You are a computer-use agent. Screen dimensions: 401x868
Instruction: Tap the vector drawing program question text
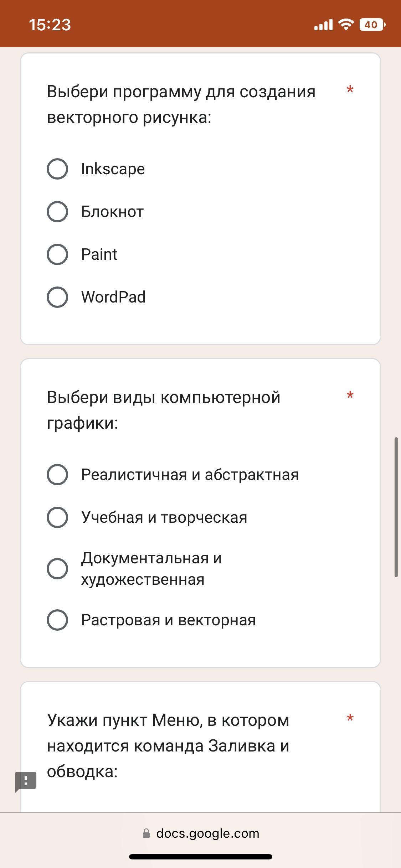click(181, 104)
